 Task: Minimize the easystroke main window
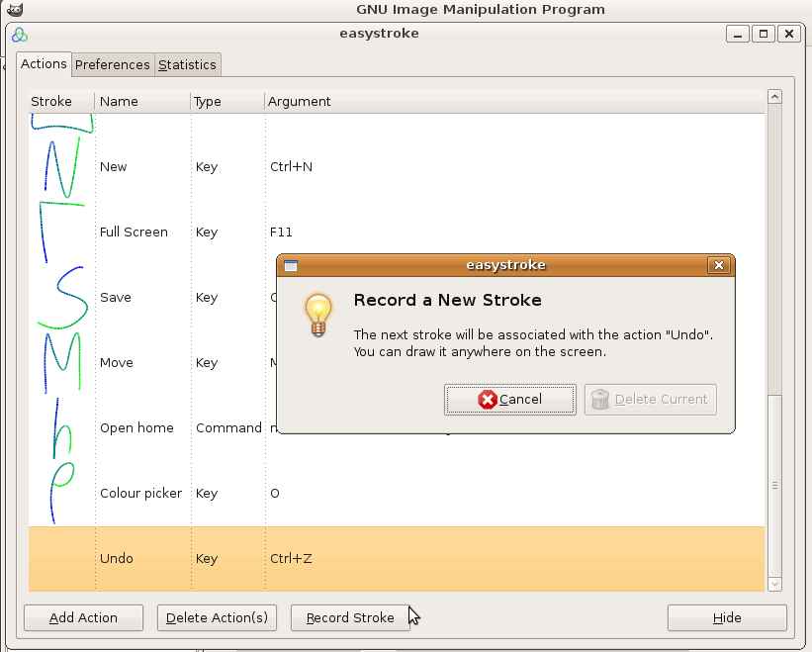click(738, 35)
